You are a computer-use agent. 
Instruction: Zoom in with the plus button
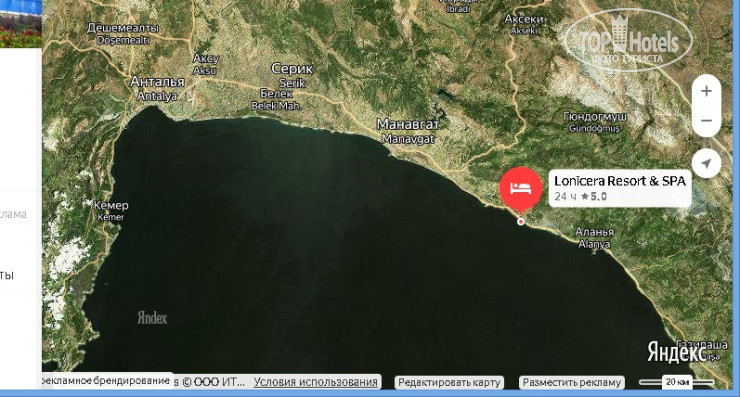(x=706, y=91)
